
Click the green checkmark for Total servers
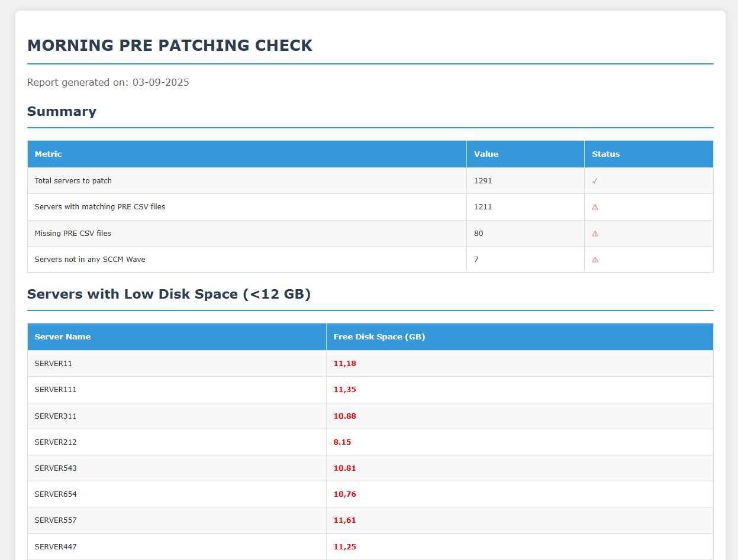click(595, 181)
